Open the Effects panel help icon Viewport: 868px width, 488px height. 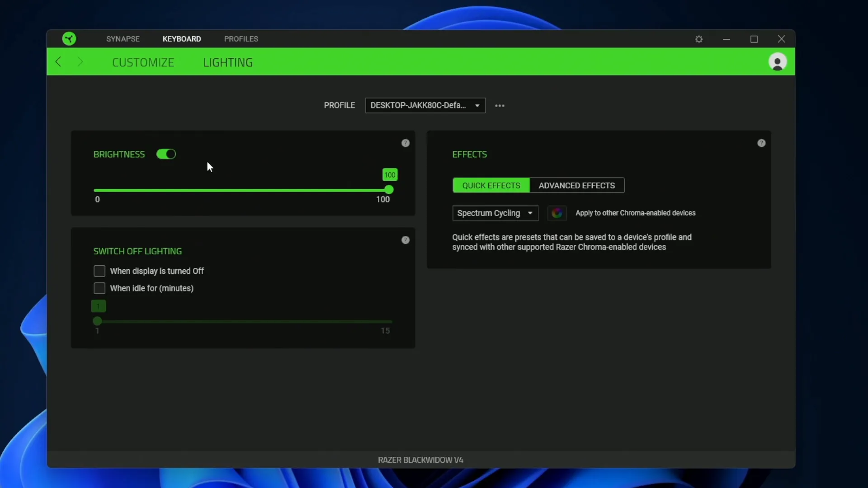click(x=761, y=143)
